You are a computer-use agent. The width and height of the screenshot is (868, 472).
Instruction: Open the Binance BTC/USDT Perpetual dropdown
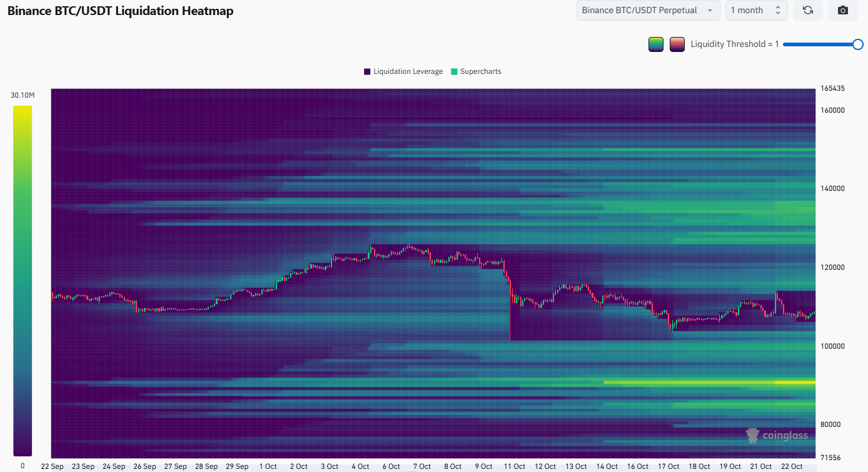point(647,11)
